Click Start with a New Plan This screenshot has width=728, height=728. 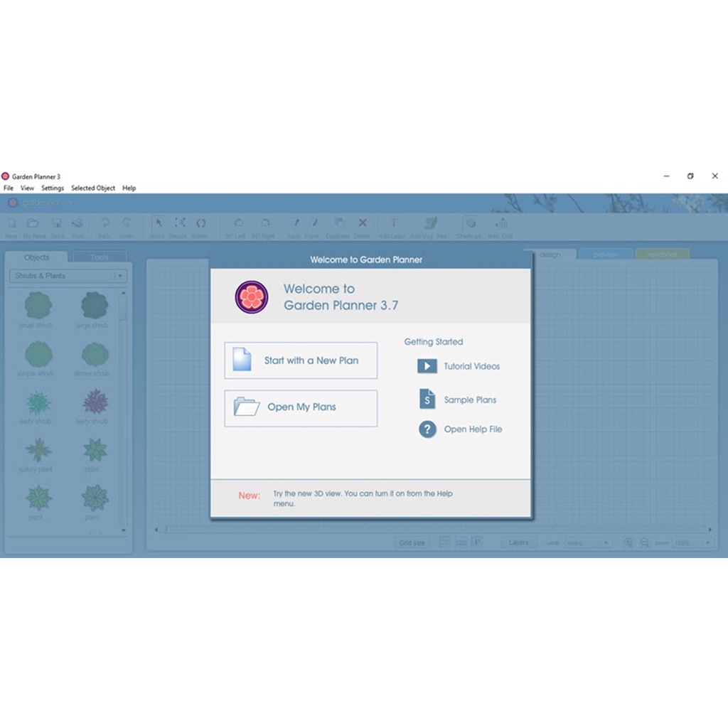tap(301, 360)
